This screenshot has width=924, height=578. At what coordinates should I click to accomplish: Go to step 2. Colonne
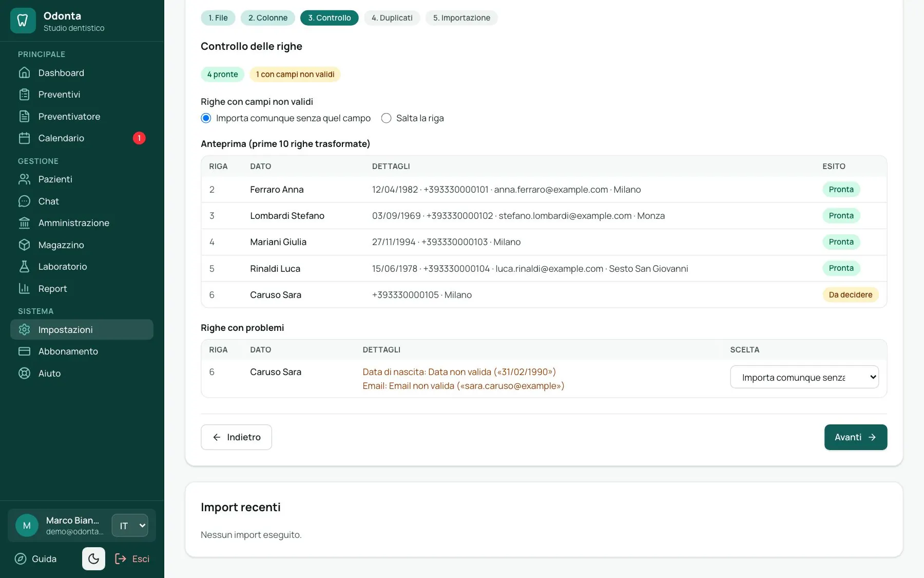click(267, 18)
